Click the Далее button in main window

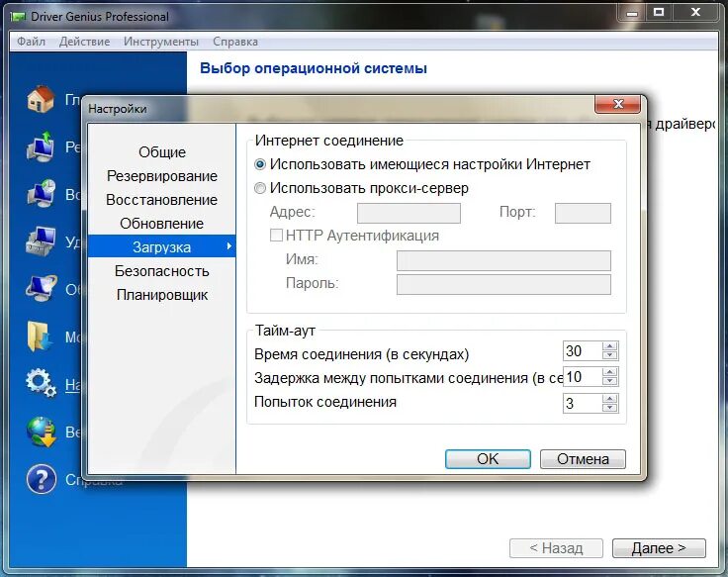point(659,548)
